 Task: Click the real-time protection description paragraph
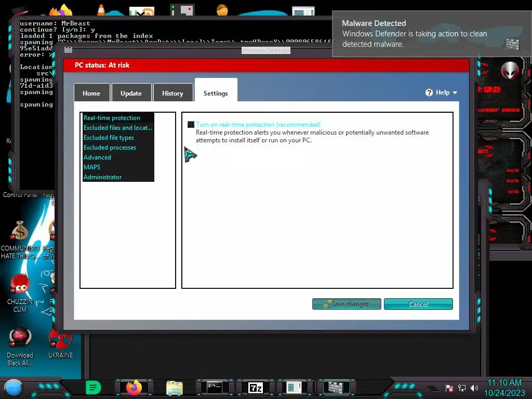312,137
